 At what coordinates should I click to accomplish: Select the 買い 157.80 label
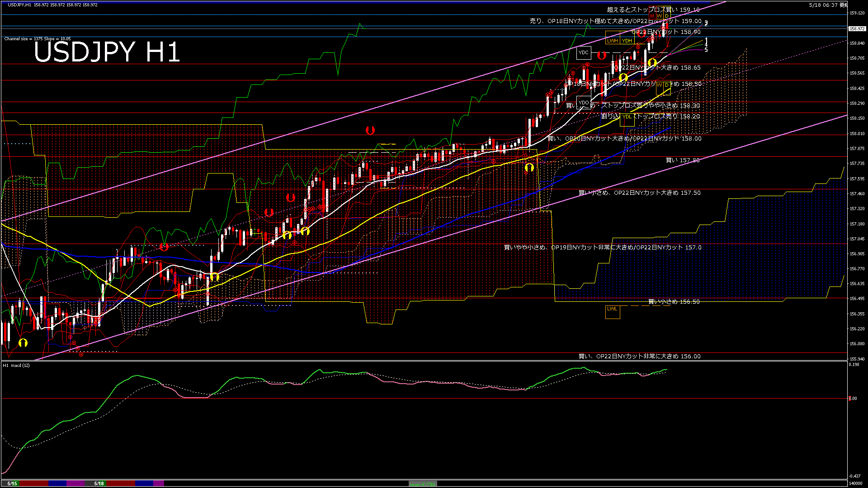(683, 160)
